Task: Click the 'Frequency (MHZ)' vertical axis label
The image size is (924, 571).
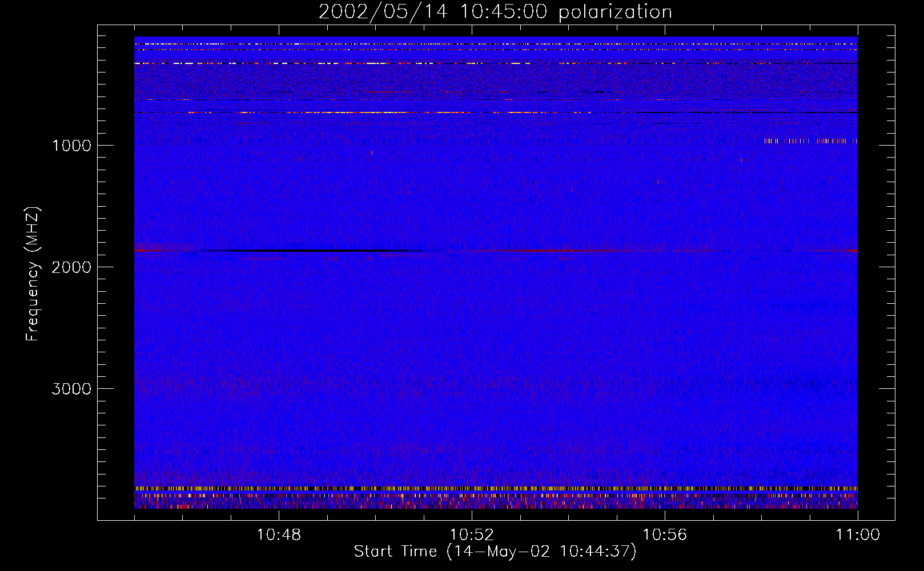Action: coord(33,274)
